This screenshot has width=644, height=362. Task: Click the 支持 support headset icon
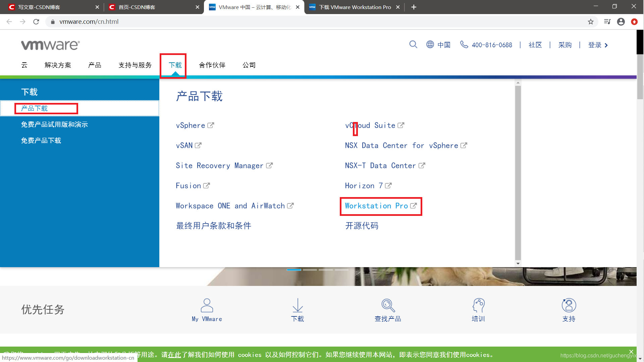(569, 305)
